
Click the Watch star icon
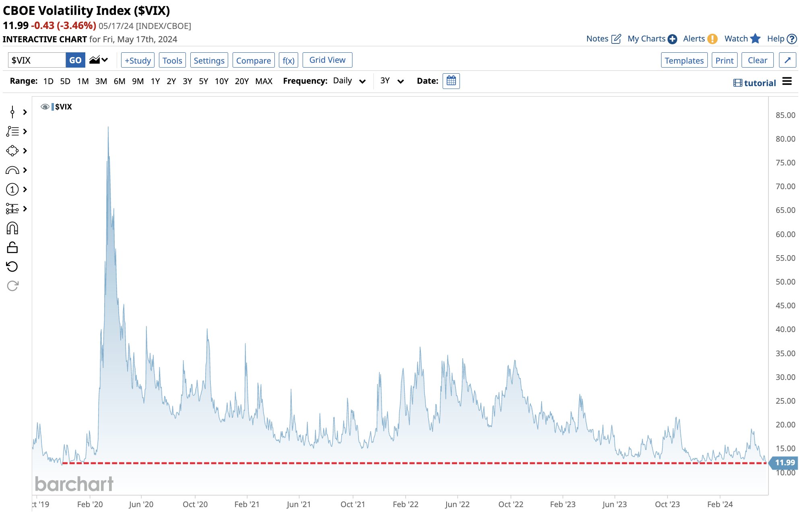(755, 38)
